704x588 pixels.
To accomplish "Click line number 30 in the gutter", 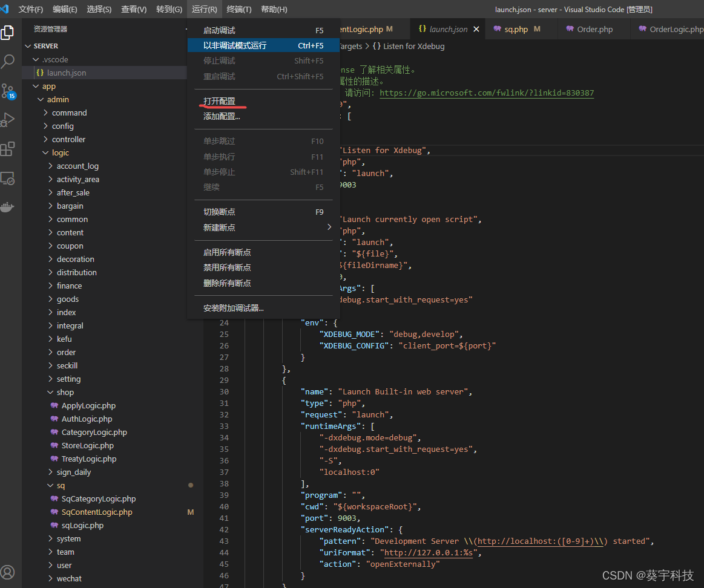I will coord(224,392).
